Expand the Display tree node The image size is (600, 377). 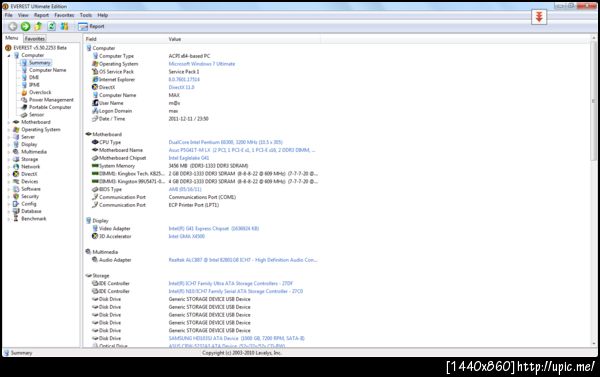tap(9, 145)
